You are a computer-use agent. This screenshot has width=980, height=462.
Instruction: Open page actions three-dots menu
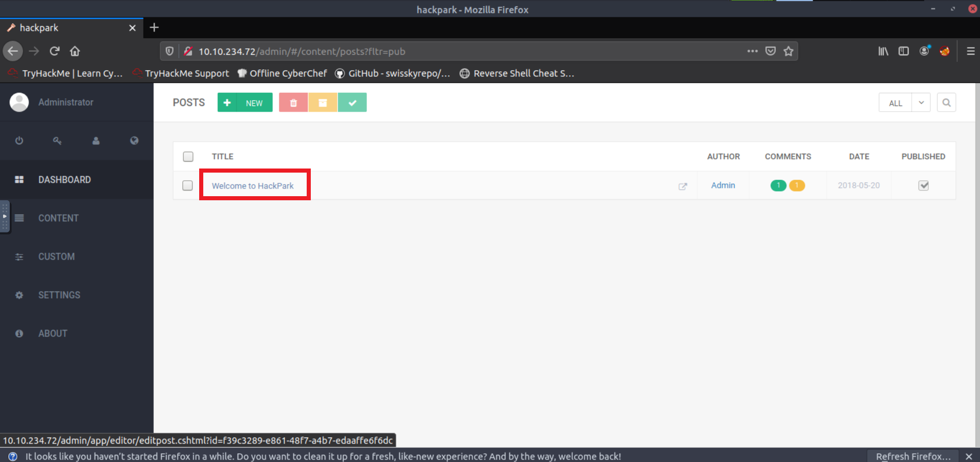pos(752,51)
